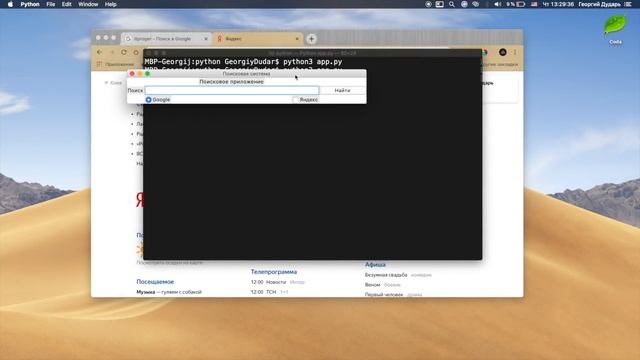The height and width of the screenshot is (360, 640).
Task: Open the Edit menu
Action: click(67, 4)
